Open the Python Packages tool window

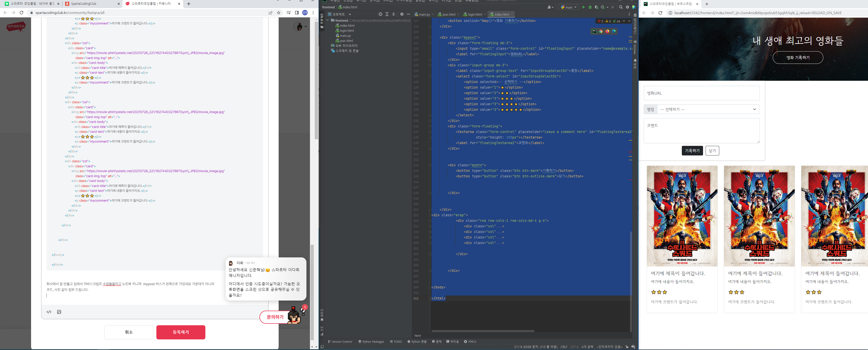pos(371,342)
